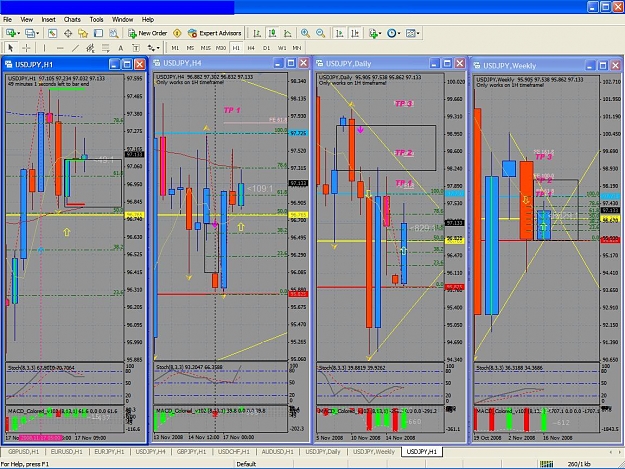
Task: Expand the Indicators dropdown arrow
Action: tap(380, 33)
